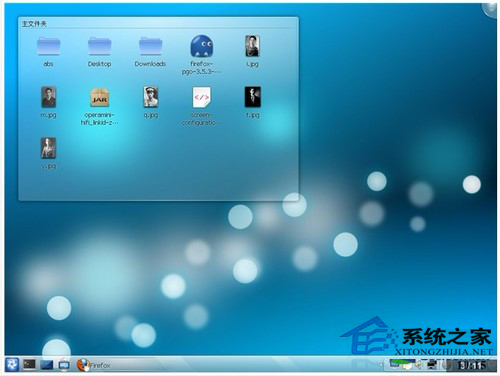The height and width of the screenshot is (376, 500).
Task: Select the m.jpg image file
Action: click(x=48, y=97)
